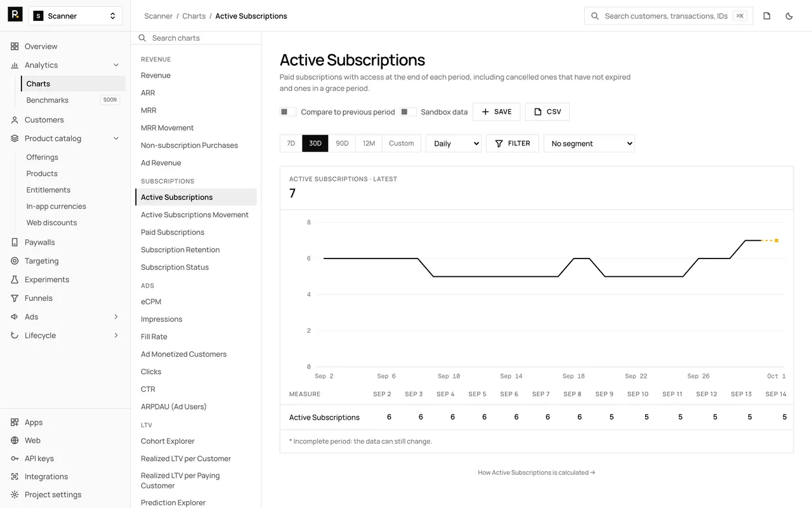Click the Charts breadcrumb link
This screenshot has width=812, height=508.
(x=194, y=16)
